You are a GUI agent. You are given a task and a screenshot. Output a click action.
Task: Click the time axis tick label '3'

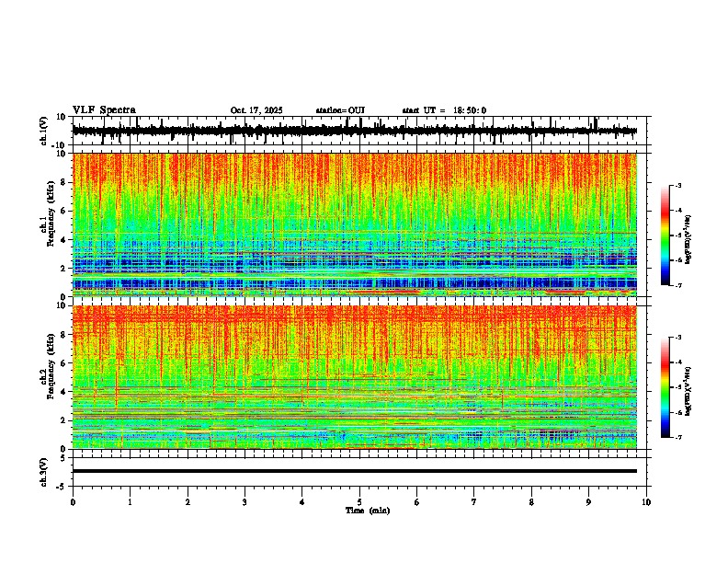pyautogui.click(x=245, y=502)
